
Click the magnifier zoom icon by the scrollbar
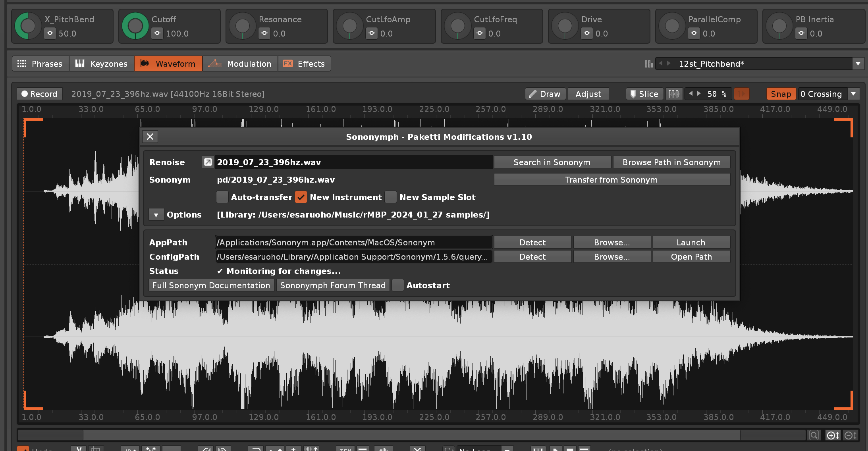(814, 435)
